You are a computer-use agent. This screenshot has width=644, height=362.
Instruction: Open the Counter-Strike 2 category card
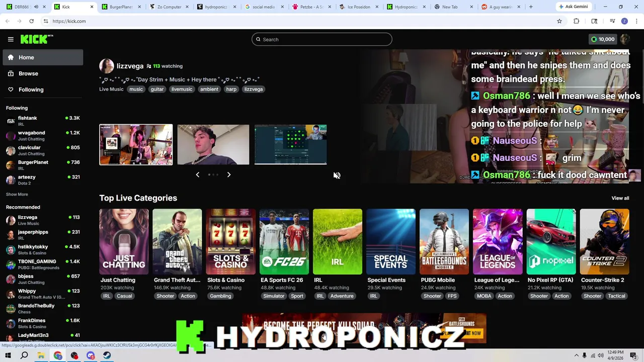tap(604, 242)
